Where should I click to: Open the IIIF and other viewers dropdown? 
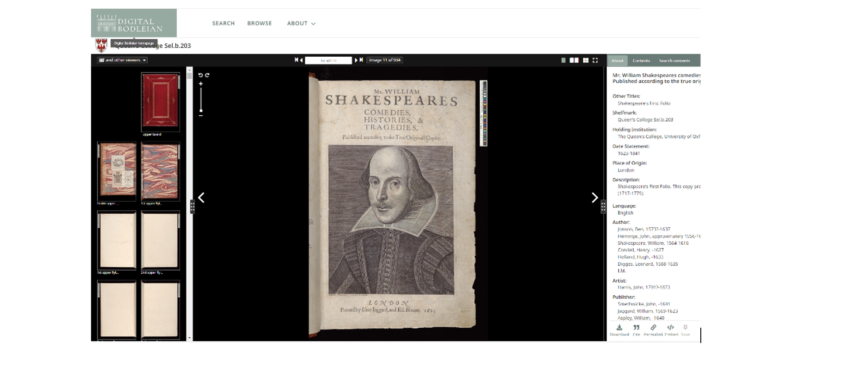(x=123, y=60)
